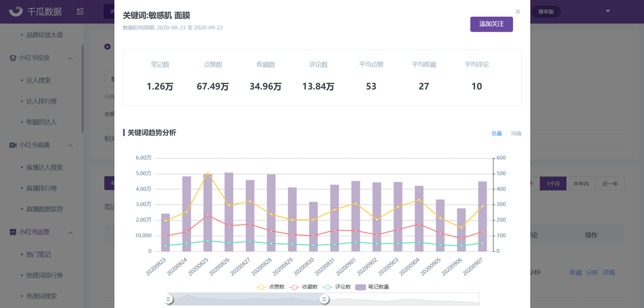Collapse the 小红书投放 menu group
Viewport: 644px width, 308px height.
tap(70, 58)
